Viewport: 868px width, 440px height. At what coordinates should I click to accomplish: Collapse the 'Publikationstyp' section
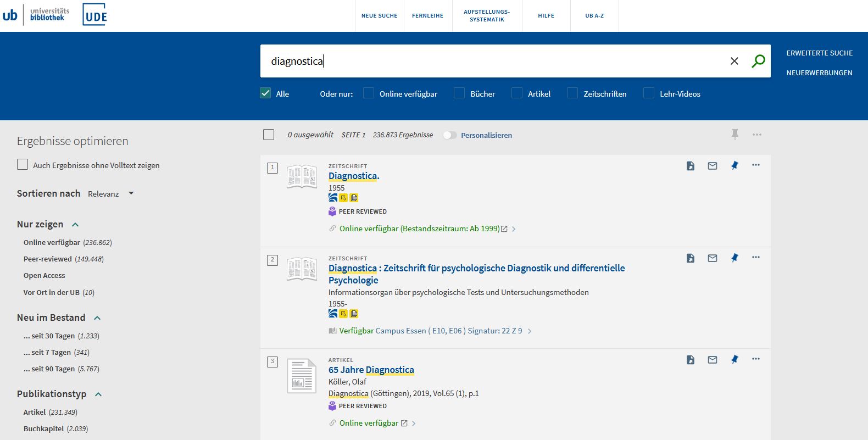point(98,394)
